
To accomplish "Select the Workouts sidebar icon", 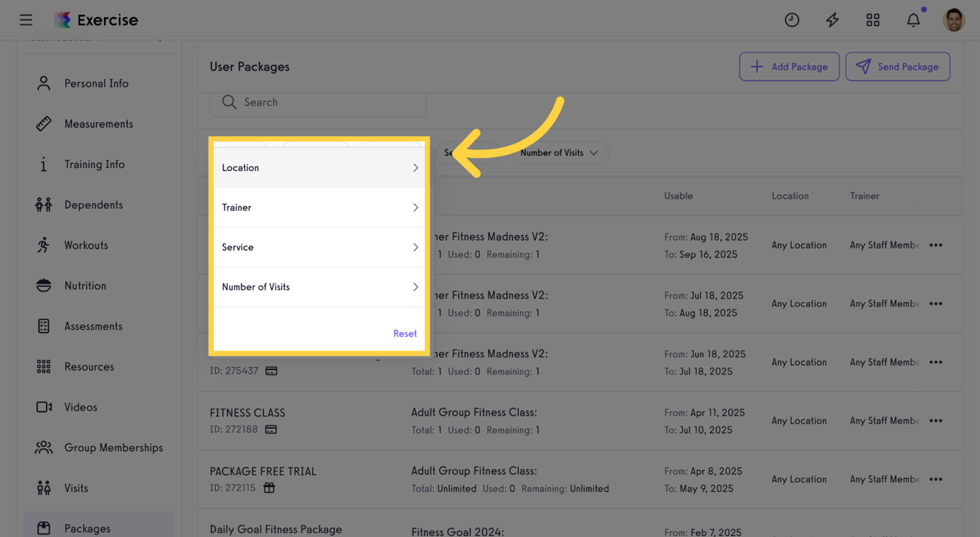I will 44,245.
